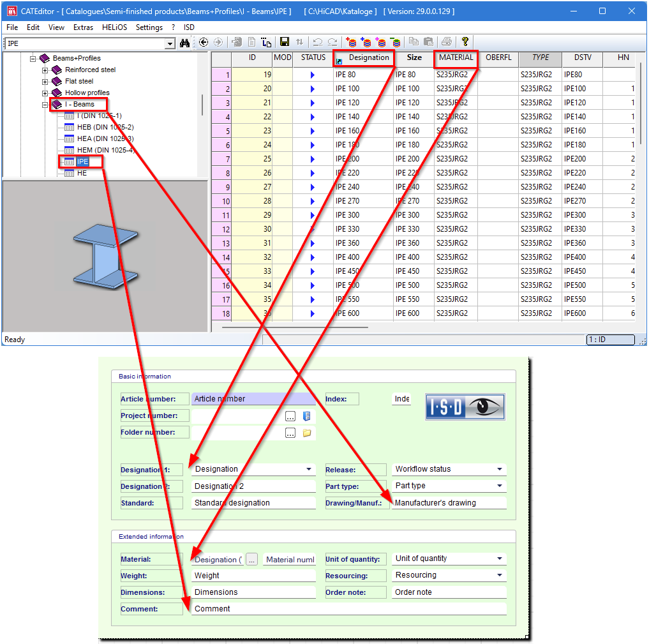The width and height of the screenshot is (649, 644).
Task: Click the Order note input field
Action: 449,592
